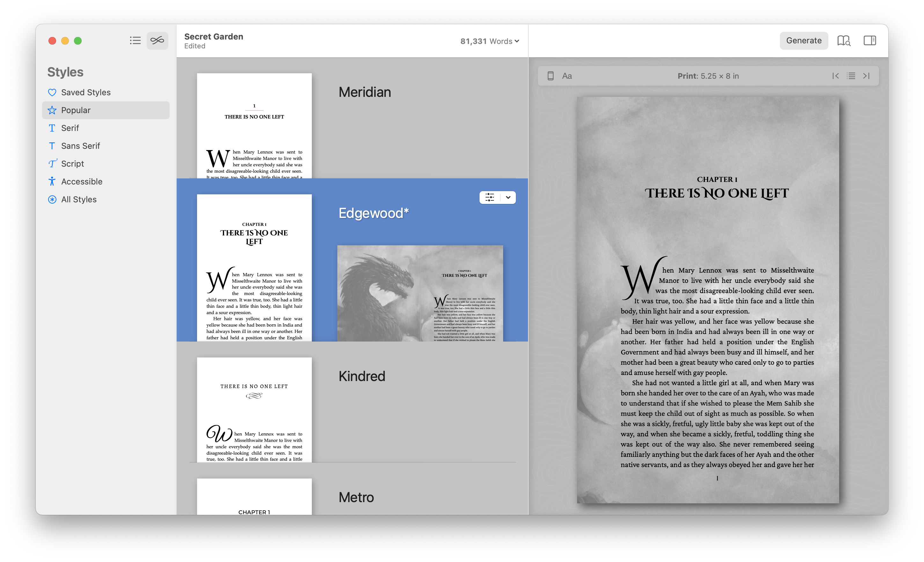Select the Meridian style page thumbnail

(254, 126)
